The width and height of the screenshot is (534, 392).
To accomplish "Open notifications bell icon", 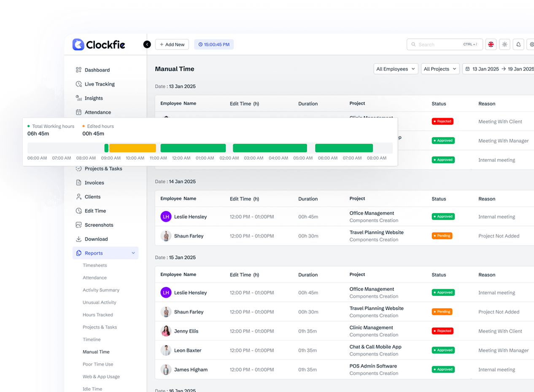I will click(518, 44).
